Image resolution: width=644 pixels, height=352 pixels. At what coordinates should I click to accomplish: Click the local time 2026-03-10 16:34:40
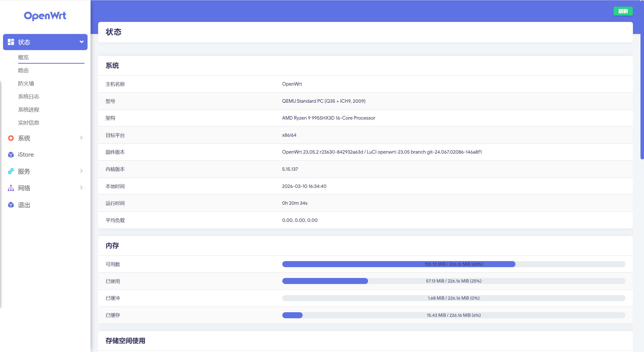304,186
